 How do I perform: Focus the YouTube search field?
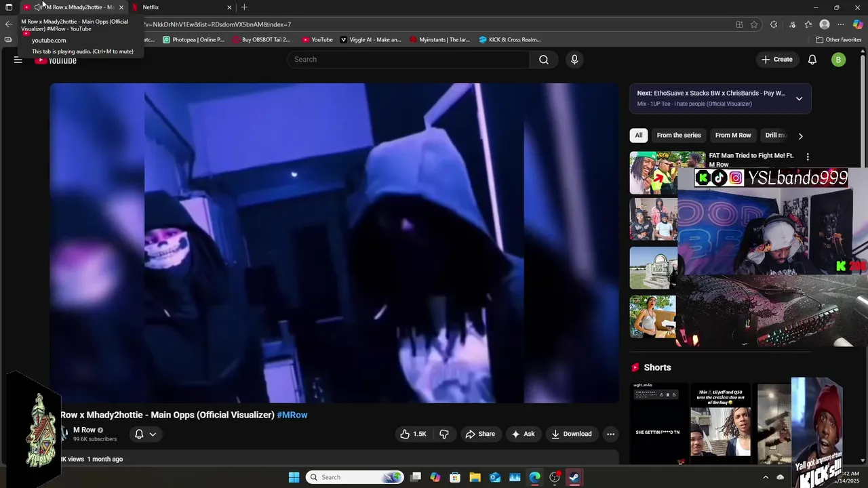(x=408, y=60)
